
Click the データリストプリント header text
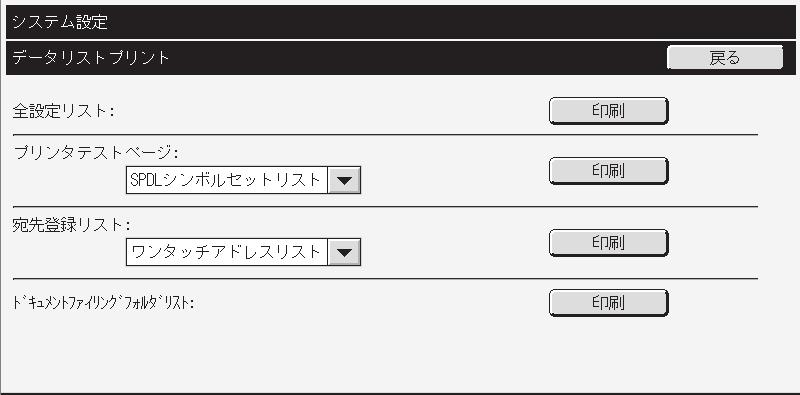point(90,58)
